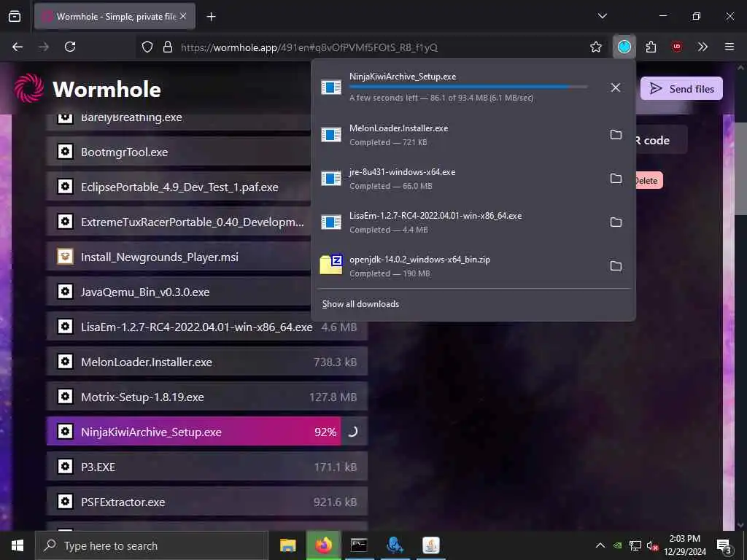Click the Motrix-Setup file type icon
The width and height of the screenshot is (747, 560).
coord(65,397)
